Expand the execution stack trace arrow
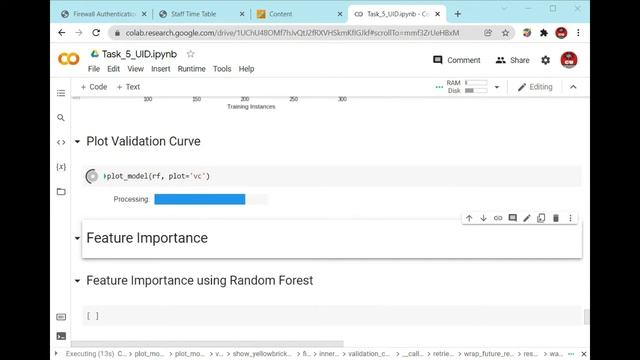The height and width of the screenshot is (360, 640). click(x=56, y=353)
